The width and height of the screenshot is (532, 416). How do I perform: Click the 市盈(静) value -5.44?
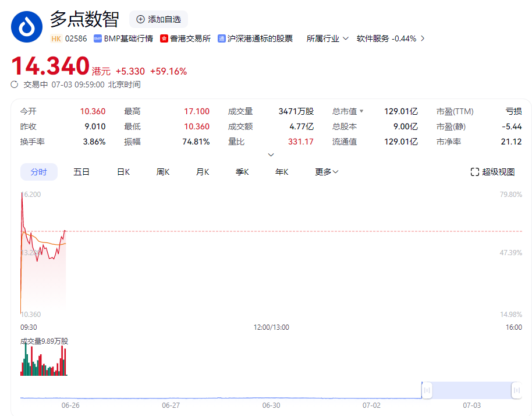coord(512,126)
